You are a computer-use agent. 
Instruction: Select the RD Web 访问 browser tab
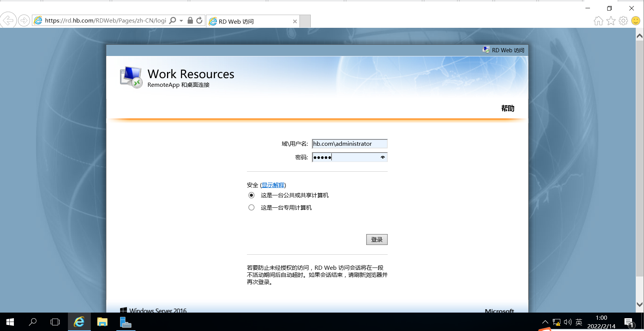pyautogui.click(x=253, y=21)
